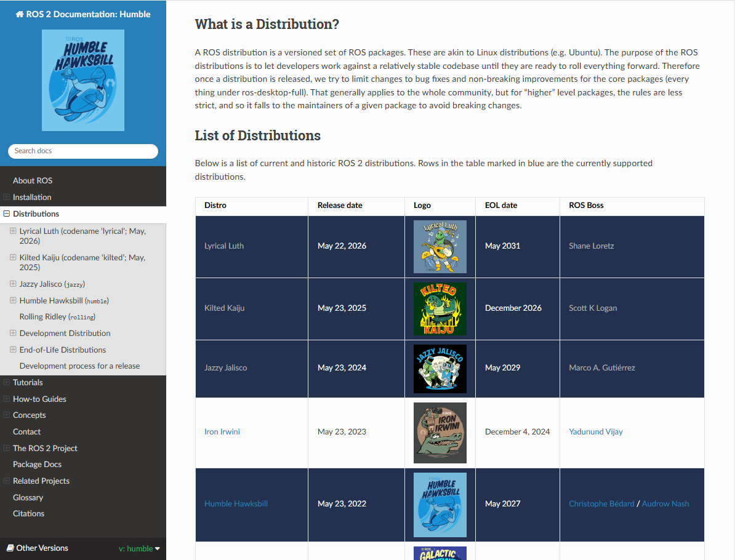
Task: Open the Kilted Kaiju logo image
Action: [440, 308]
